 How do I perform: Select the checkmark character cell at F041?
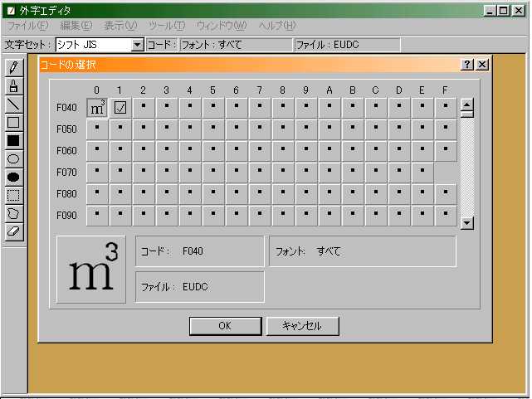coord(120,107)
